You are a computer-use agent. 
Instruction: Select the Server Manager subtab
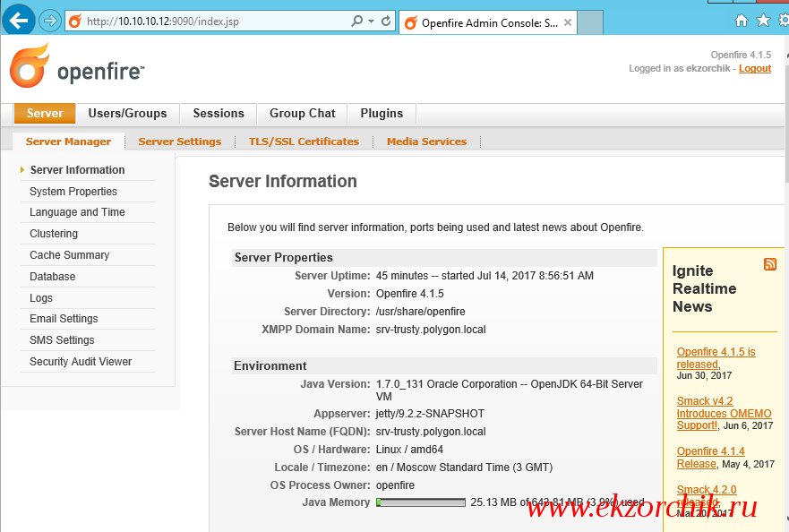pyautogui.click(x=68, y=142)
